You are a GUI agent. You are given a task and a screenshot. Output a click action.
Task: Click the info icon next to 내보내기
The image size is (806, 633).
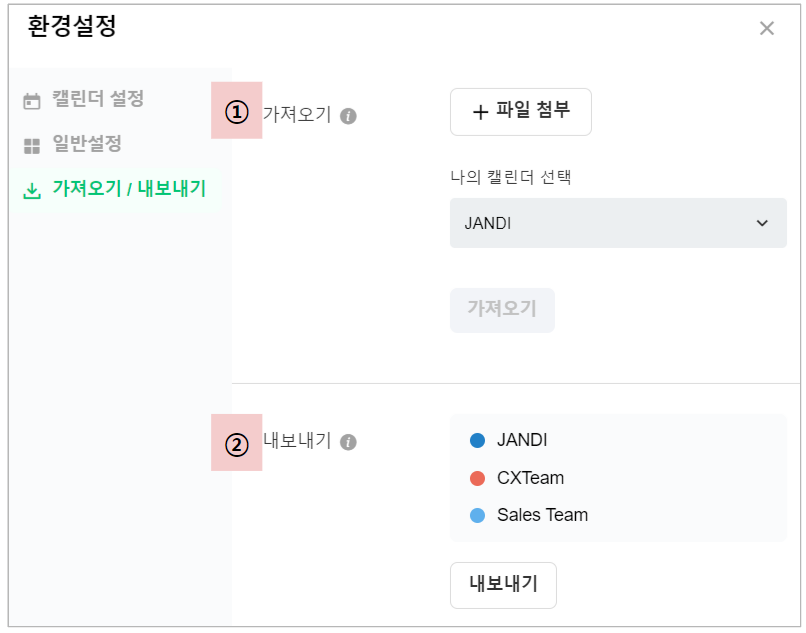348,442
